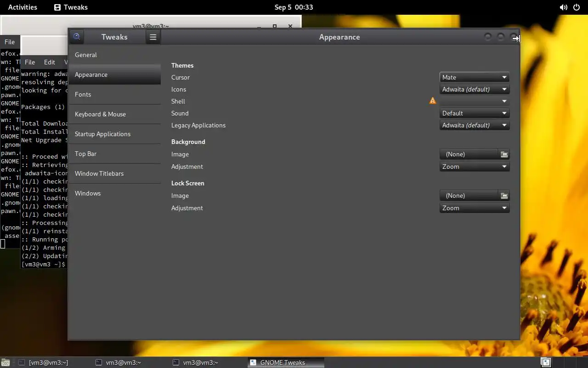Open the clock and calendar in top bar
This screenshot has width=588, height=368.
[x=294, y=7]
